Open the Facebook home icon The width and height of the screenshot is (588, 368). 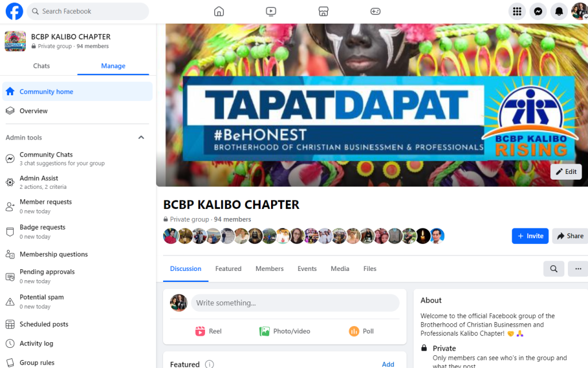(x=219, y=11)
